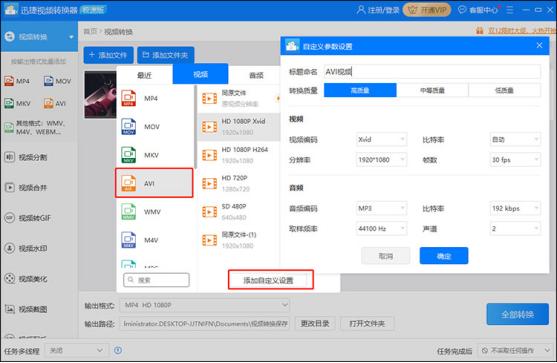557x363 pixels.
Task: Click 添加文件夹 button
Action: [x=166, y=55]
